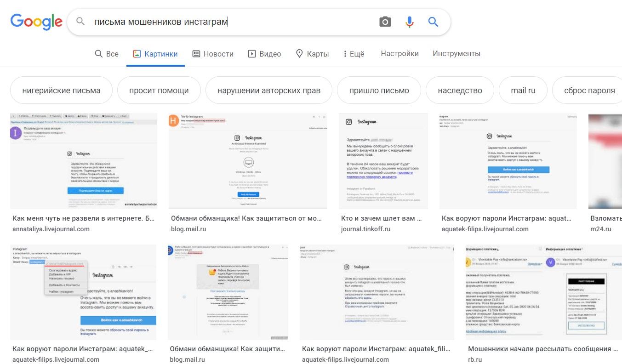The width and height of the screenshot is (622, 364).
Task: Open the Видео tab
Action: [264, 54]
